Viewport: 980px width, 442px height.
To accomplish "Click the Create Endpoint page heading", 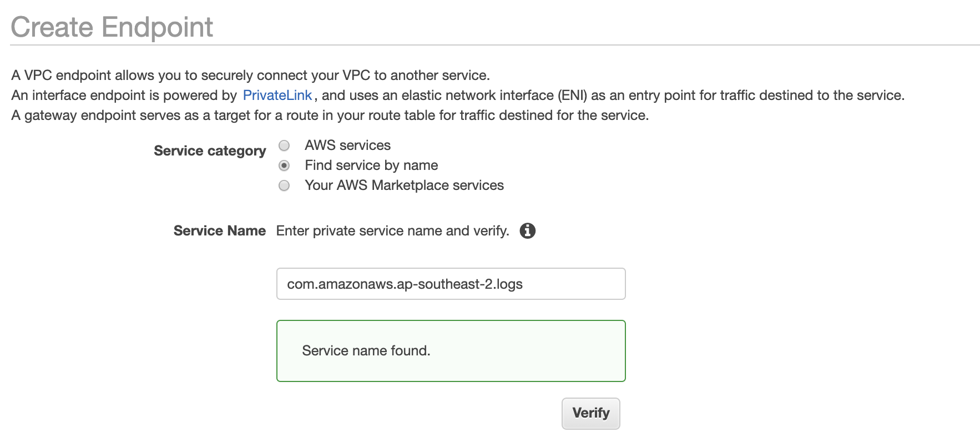I will click(x=112, y=27).
